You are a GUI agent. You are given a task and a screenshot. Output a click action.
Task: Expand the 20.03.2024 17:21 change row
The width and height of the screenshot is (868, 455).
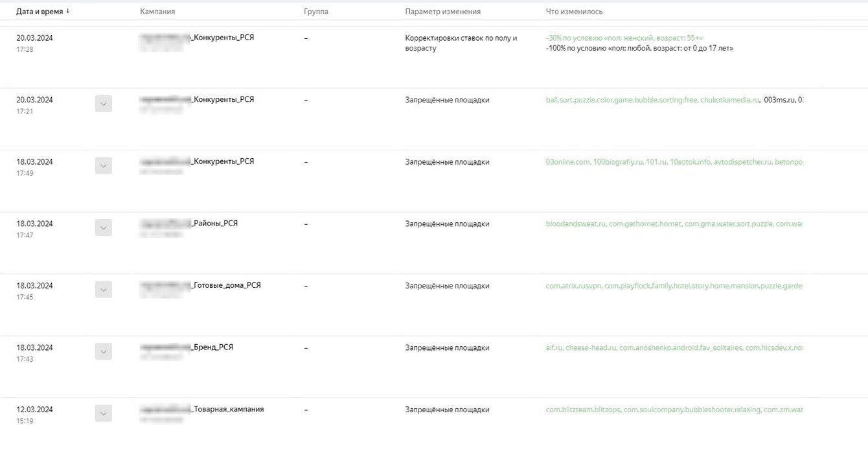[104, 104]
